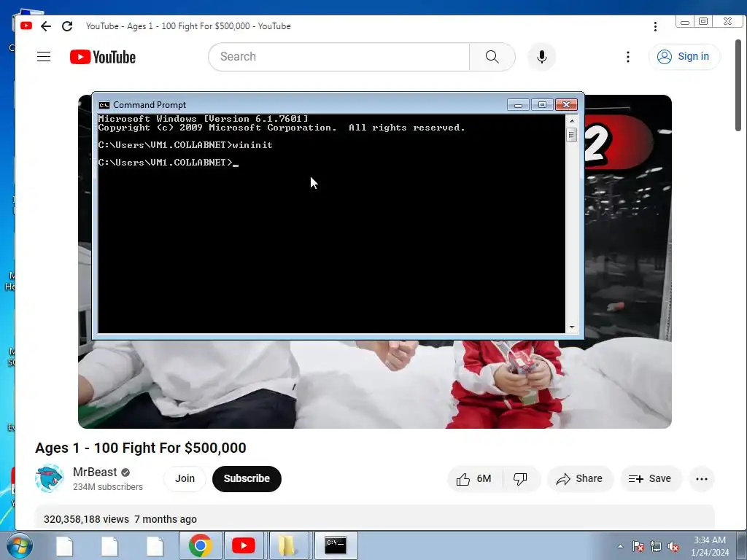Minimize the Command Prompt window
This screenshot has height=560, width=747.
click(x=519, y=105)
